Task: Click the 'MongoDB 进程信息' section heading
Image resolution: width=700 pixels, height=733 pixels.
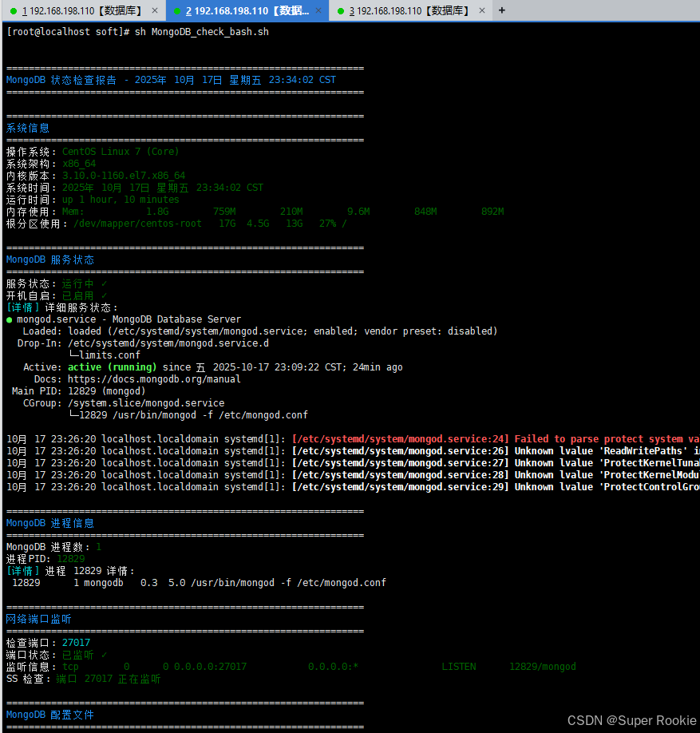Action: [x=50, y=523]
